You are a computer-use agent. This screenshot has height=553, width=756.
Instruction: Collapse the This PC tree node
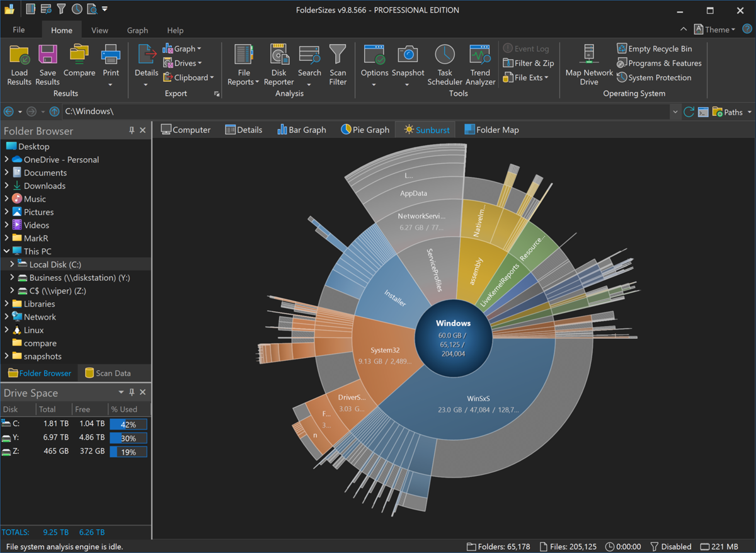pos(6,251)
